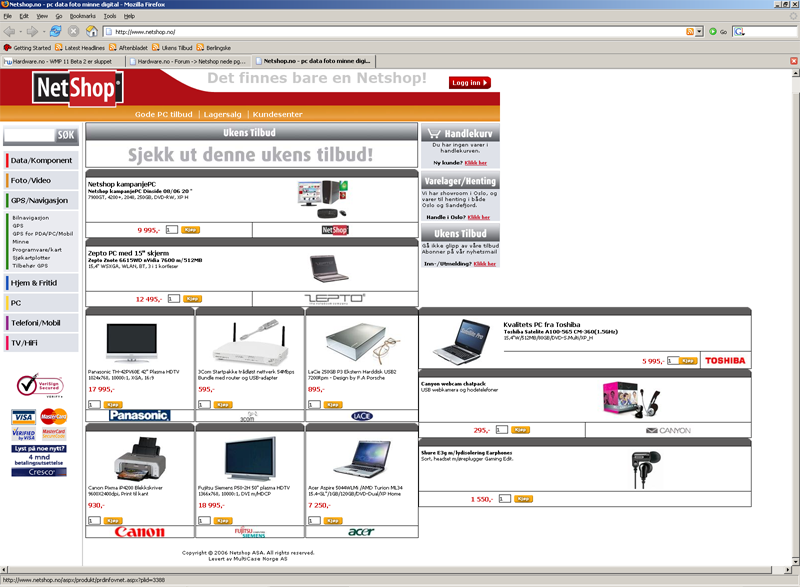Image resolution: width=800 pixels, height=587 pixels.
Task: Reload the page with the refresh icon
Action: click(x=56, y=32)
